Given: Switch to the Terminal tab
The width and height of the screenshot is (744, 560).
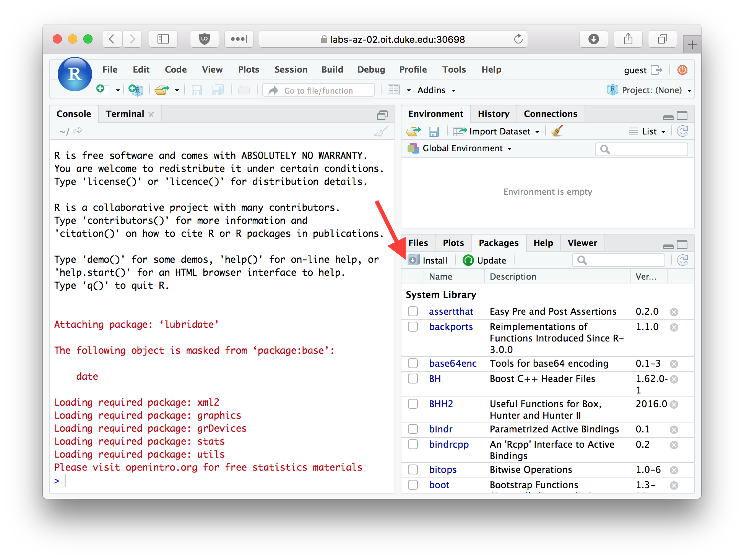Looking at the screenshot, I should click(x=125, y=114).
